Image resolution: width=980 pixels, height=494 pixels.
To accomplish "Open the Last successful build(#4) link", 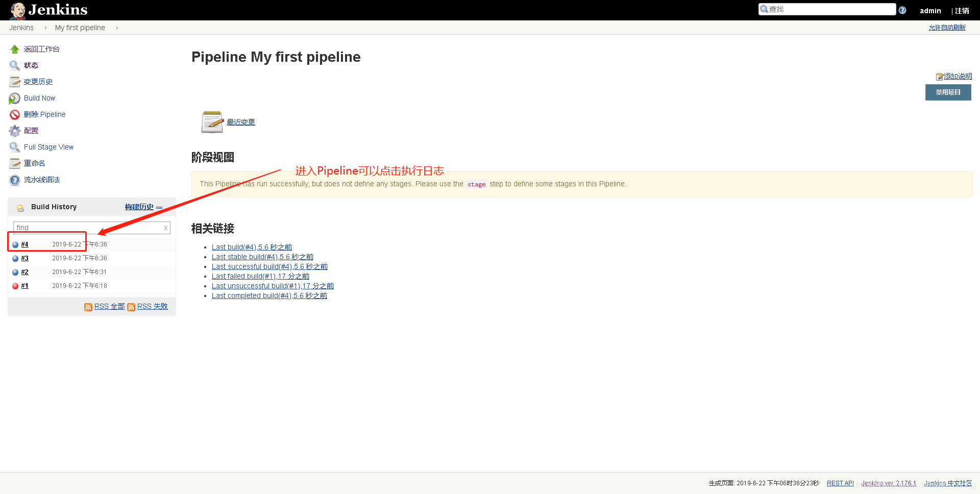I will click(x=269, y=266).
